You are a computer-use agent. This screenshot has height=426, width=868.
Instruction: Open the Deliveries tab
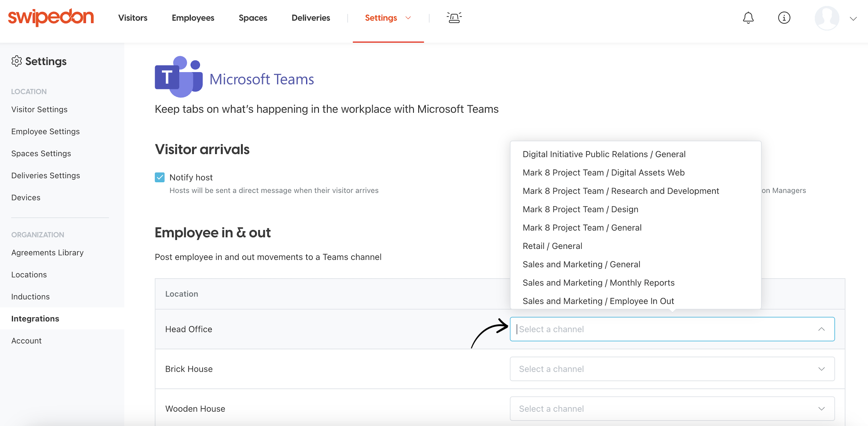tap(311, 18)
